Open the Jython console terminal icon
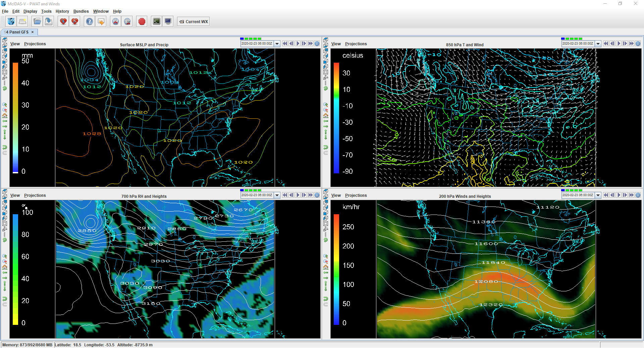The height and width of the screenshot is (348, 644). pos(156,21)
